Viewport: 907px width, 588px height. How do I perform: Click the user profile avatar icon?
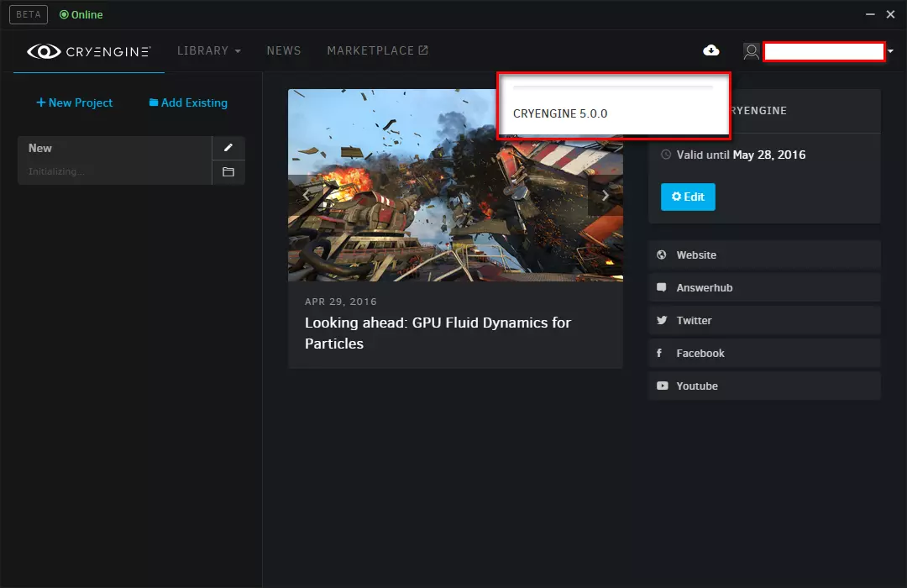[x=751, y=51]
